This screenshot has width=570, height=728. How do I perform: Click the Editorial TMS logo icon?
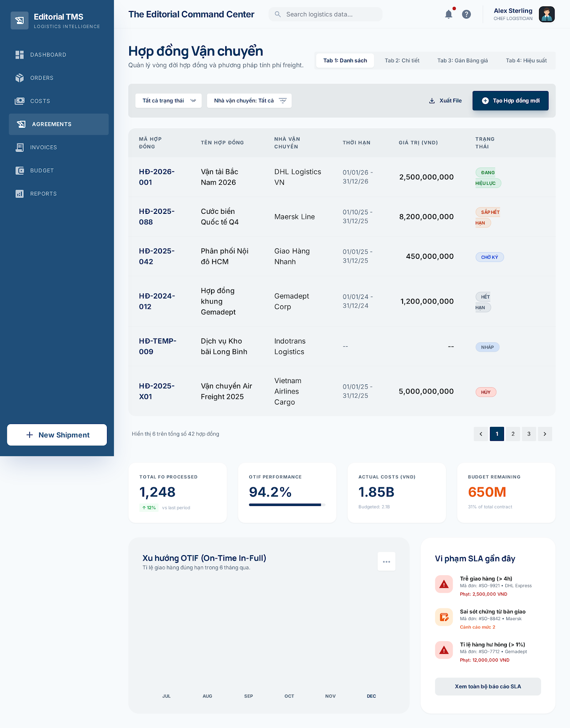click(20, 20)
